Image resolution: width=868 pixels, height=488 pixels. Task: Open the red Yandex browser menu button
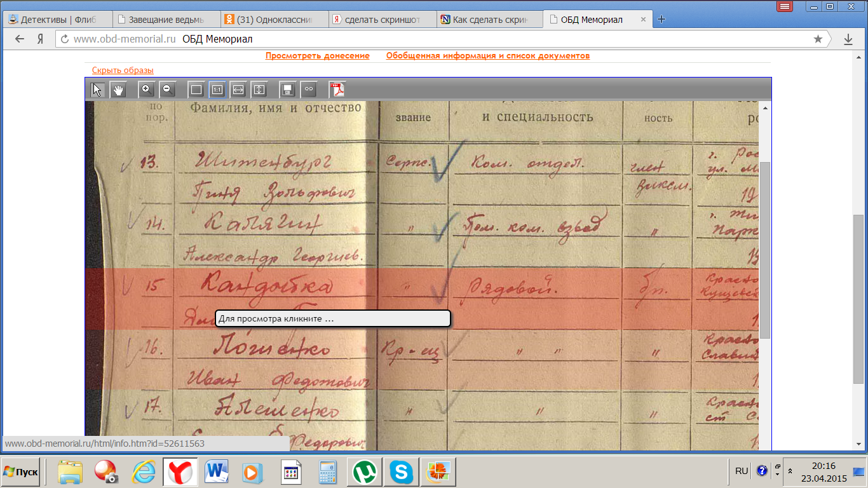785,6
